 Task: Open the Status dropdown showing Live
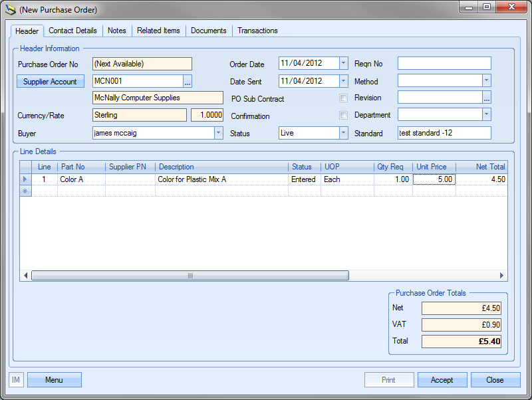pos(343,133)
